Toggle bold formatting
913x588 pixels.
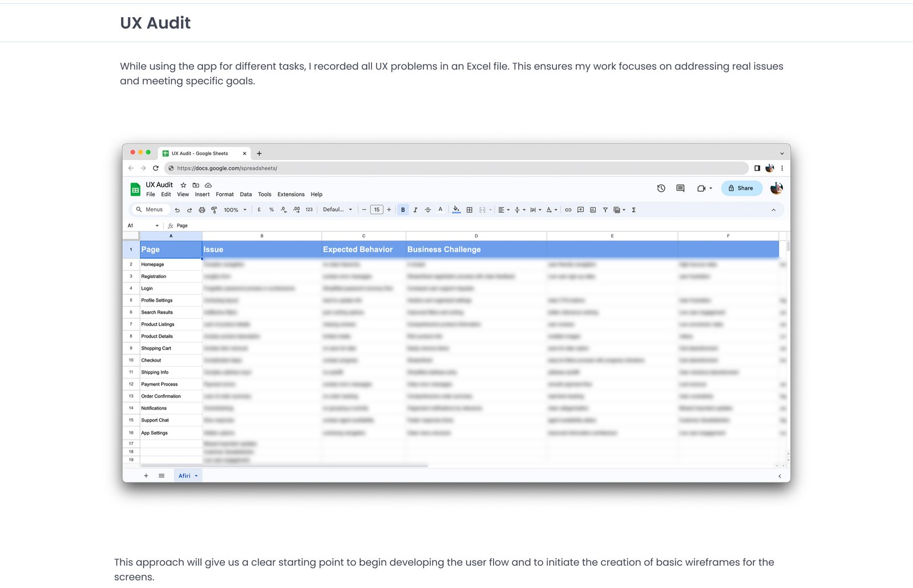tap(403, 210)
